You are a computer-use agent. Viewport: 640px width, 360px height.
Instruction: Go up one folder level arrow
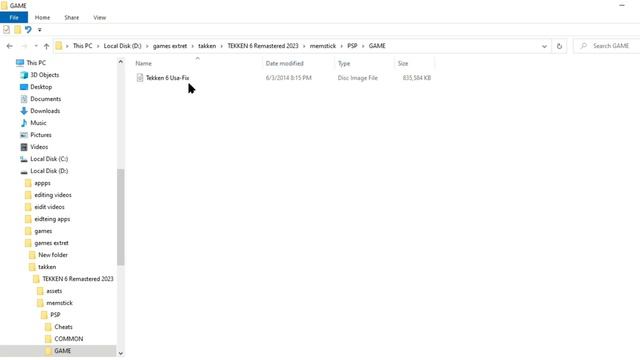[46, 46]
